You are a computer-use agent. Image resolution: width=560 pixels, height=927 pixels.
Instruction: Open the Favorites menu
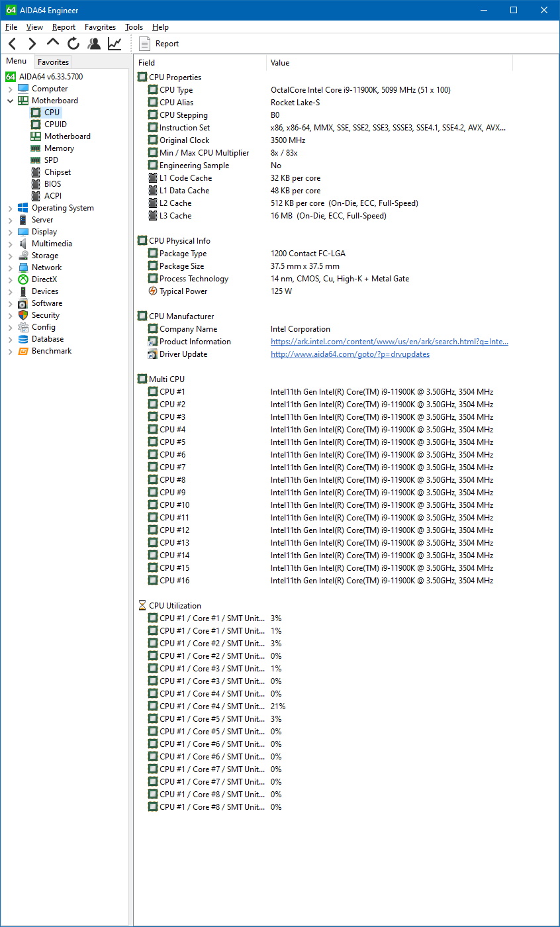tap(100, 27)
